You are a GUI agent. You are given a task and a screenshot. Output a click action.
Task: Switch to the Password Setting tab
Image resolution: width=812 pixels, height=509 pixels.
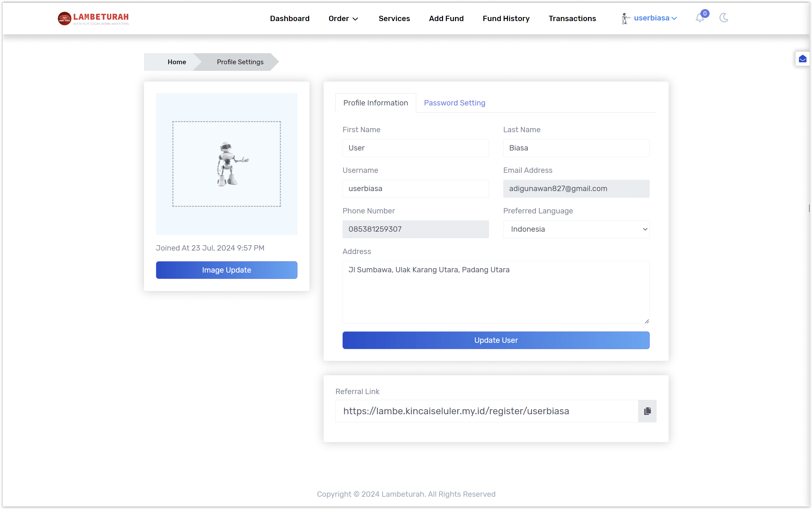tap(454, 103)
